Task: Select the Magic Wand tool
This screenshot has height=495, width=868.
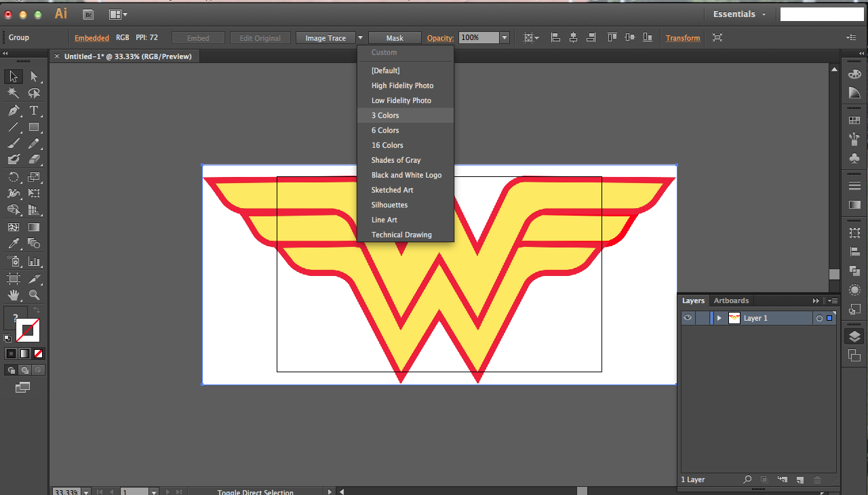Action: point(14,94)
